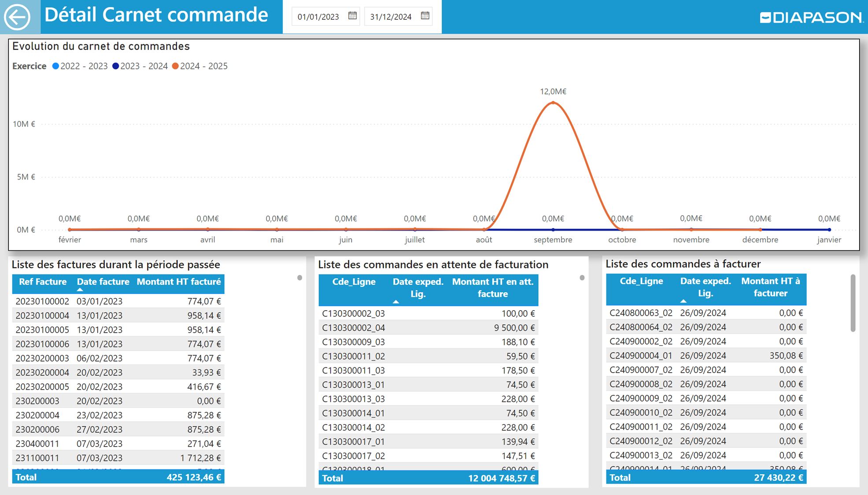
Task: Select order line C240900013_02
Action: (706, 455)
